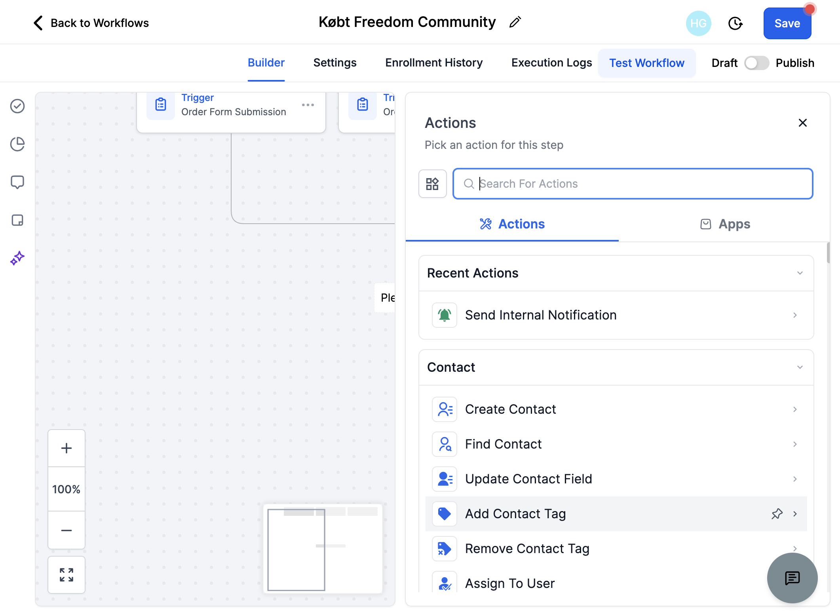
Task: Click the HG user avatar
Action: 698,23
